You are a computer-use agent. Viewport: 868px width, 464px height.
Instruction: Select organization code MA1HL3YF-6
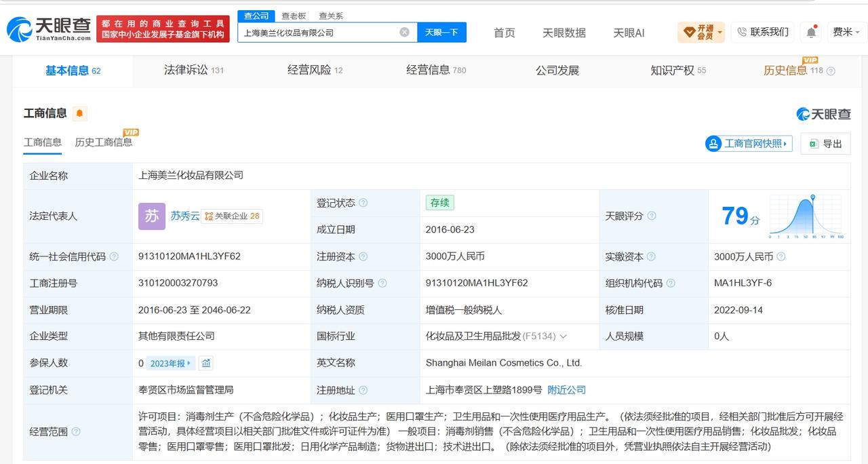click(x=743, y=283)
